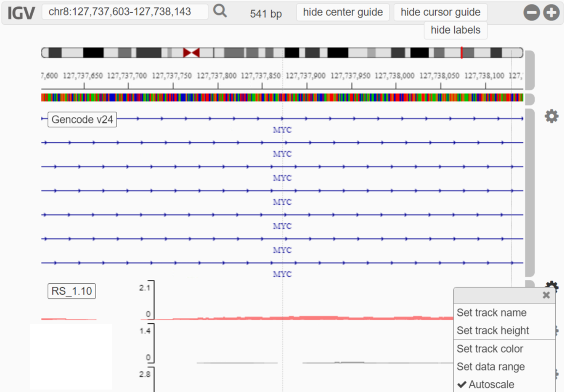Hide the cursor guide

[x=440, y=12]
